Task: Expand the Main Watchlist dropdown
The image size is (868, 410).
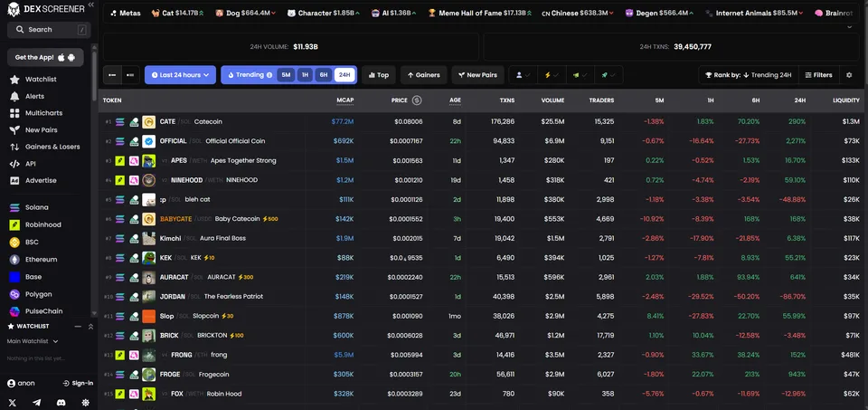Action: tap(33, 341)
